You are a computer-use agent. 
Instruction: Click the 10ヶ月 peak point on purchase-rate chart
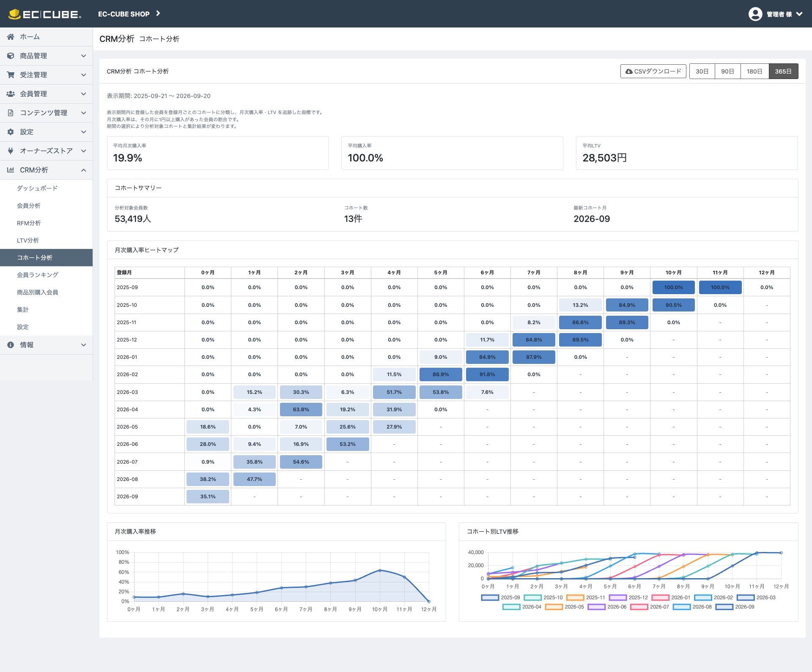pyautogui.click(x=380, y=570)
